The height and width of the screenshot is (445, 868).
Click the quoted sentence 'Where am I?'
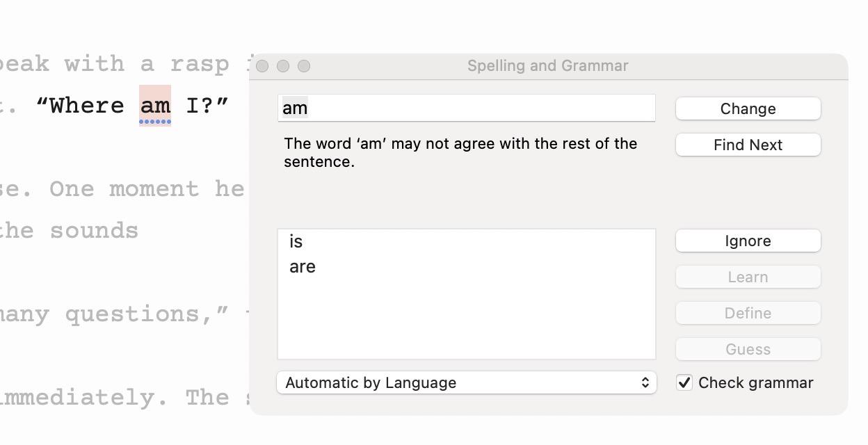[132, 106]
